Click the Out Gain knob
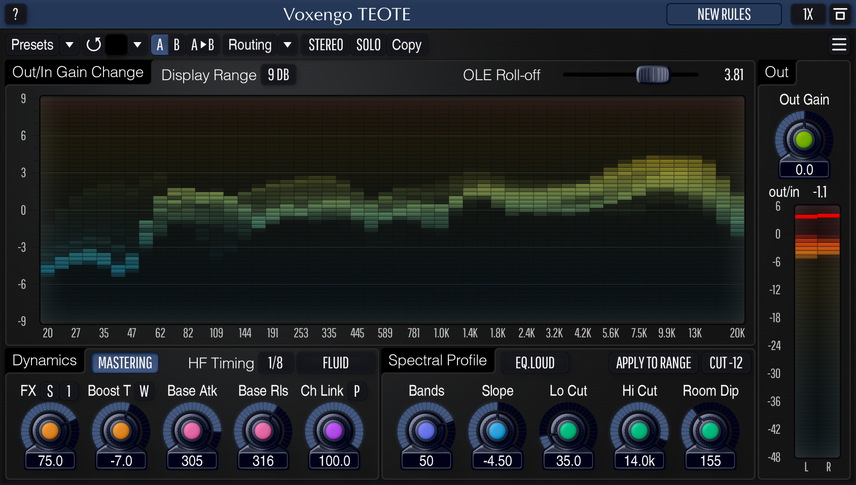Viewport: 856px width, 485px height. pos(804,139)
